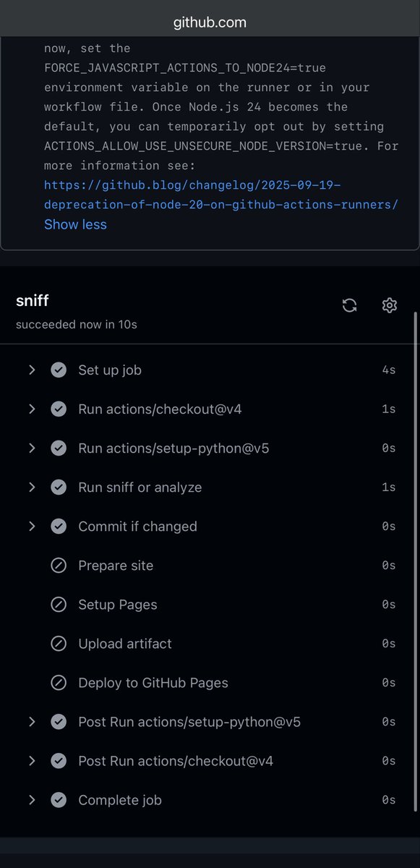Click success checkmark beside Run actions/checkout@v4
The image size is (420, 868).
tap(59, 409)
